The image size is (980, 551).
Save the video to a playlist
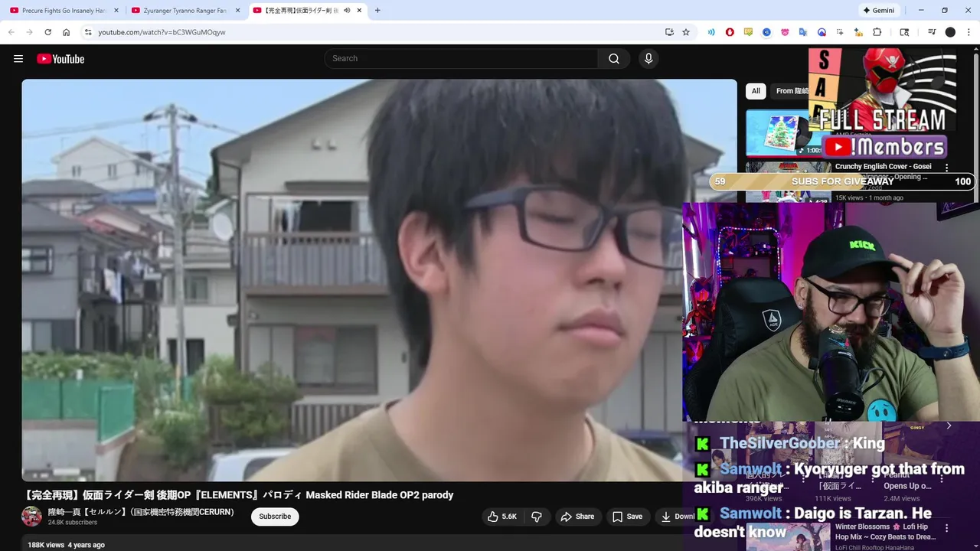(627, 517)
